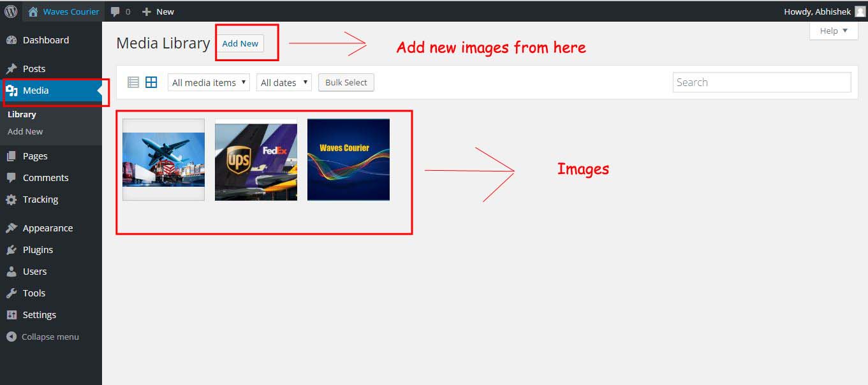Click the Media camera-music icon
868x385 pixels.
click(x=11, y=91)
